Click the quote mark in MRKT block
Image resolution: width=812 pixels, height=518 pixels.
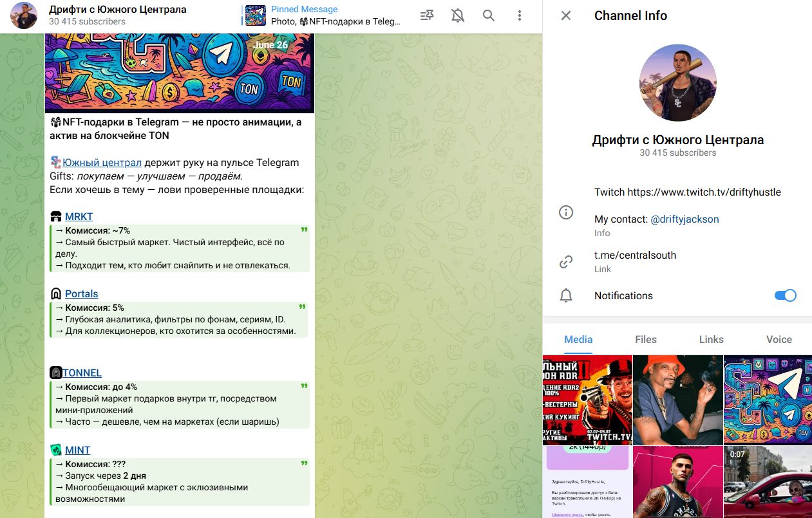(304, 230)
